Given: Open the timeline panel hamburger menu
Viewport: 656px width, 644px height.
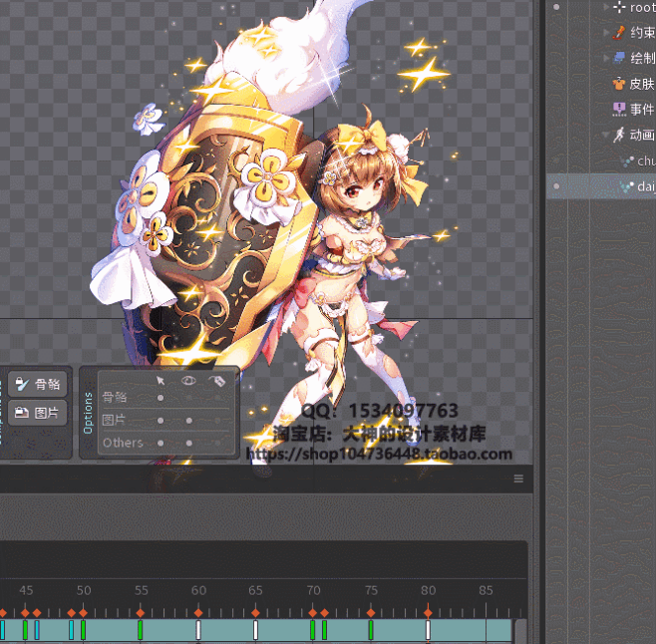Looking at the screenshot, I should tap(518, 480).
